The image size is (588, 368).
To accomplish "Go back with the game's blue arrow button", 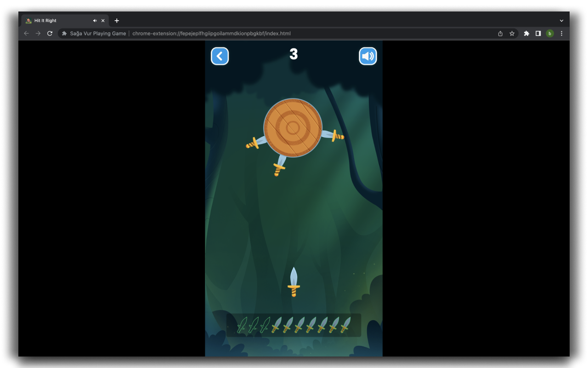I will pyautogui.click(x=220, y=56).
